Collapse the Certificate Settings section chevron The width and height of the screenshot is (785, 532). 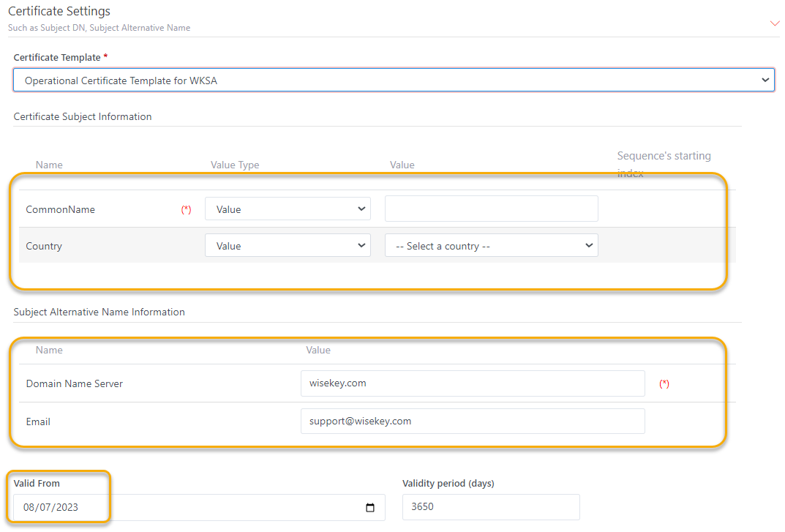pos(775,23)
